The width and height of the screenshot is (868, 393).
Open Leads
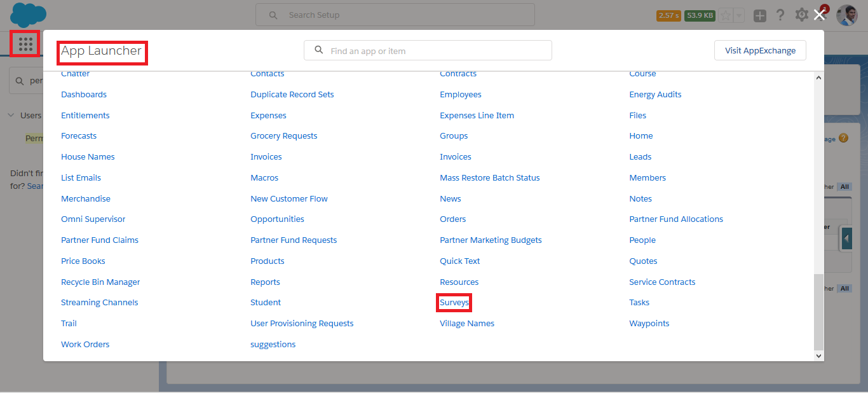[641, 156]
